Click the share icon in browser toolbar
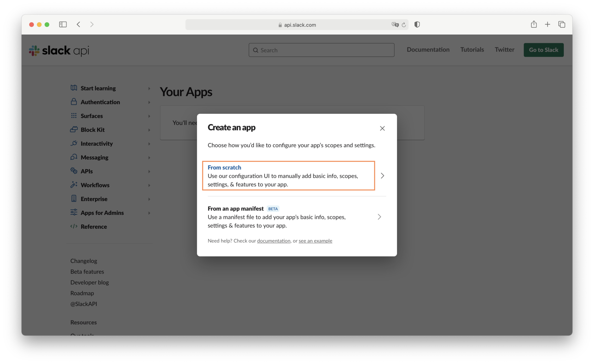This screenshot has height=364, width=594. coord(534,24)
